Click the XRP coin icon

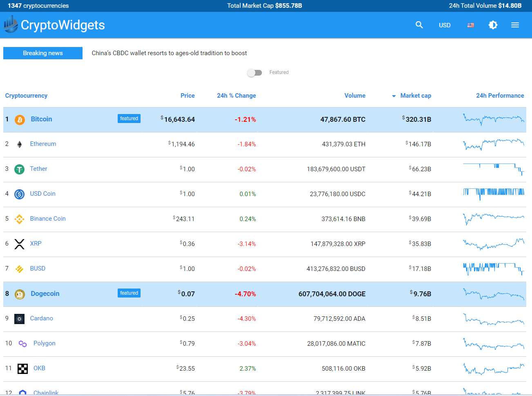(20, 244)
